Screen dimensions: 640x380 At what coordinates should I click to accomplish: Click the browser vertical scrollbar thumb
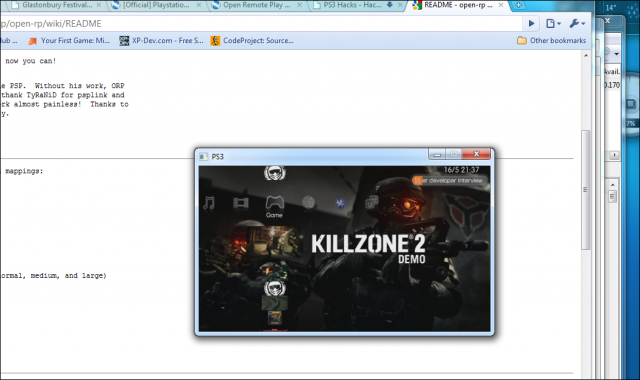586,189
